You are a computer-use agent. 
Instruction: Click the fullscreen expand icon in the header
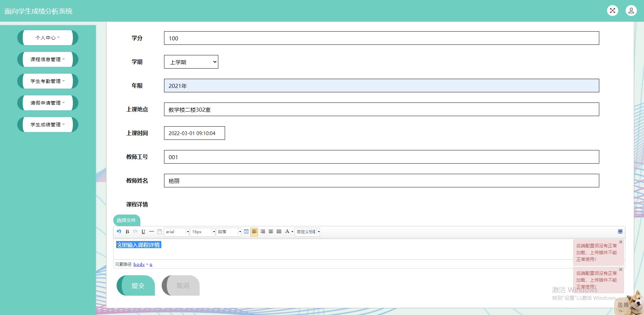tap(612, 11)
